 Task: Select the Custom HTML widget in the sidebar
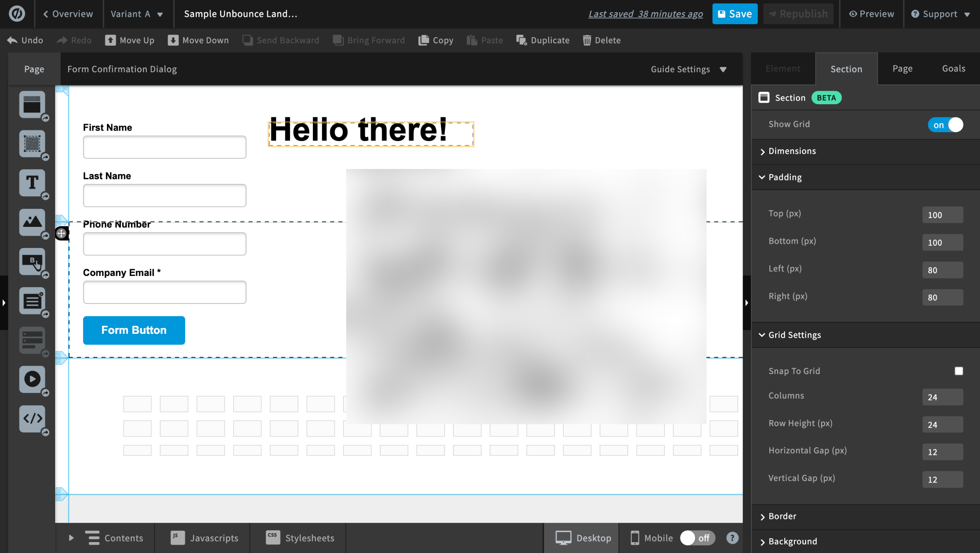pyautogui.click(x=32, y=418)
